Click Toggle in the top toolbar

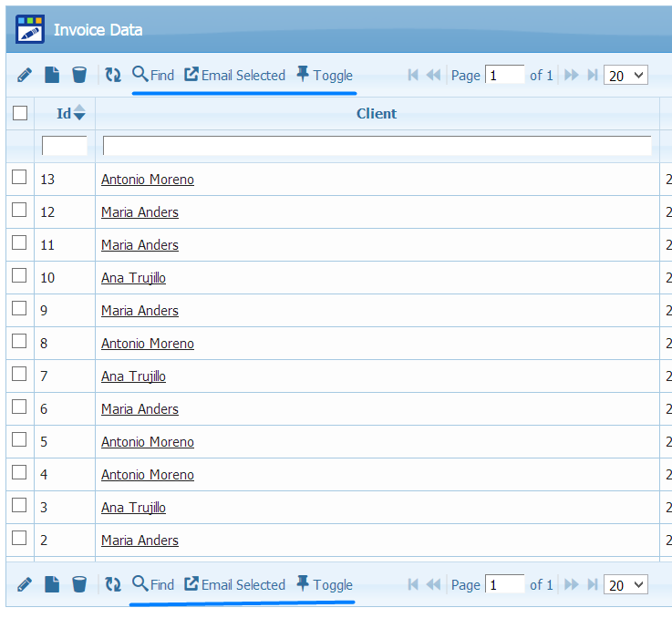tap(324, 75)
